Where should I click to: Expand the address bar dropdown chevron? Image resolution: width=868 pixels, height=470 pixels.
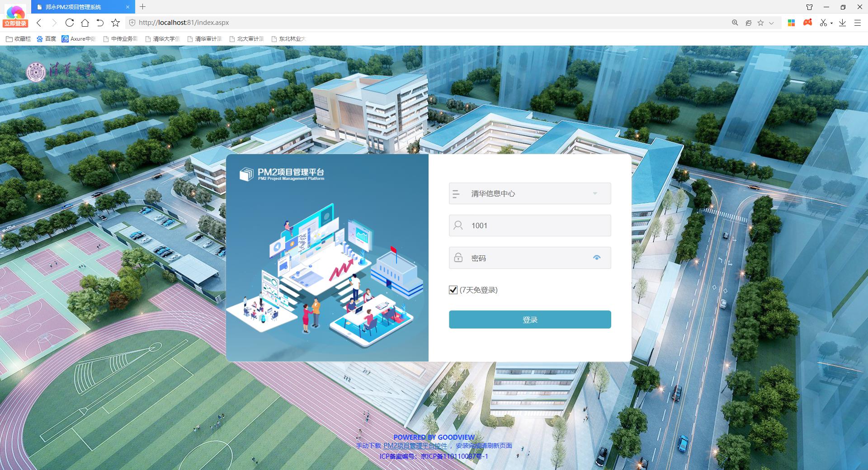click(771, 23)
